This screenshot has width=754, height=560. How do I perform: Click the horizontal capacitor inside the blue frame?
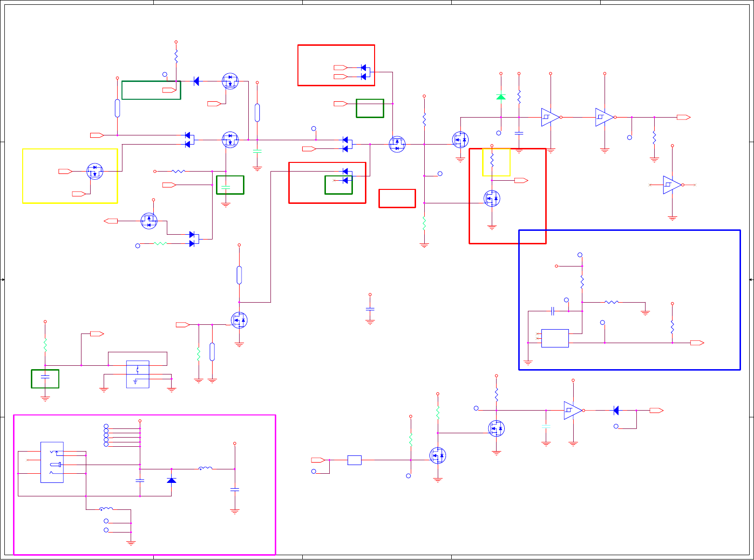[553, 311]
